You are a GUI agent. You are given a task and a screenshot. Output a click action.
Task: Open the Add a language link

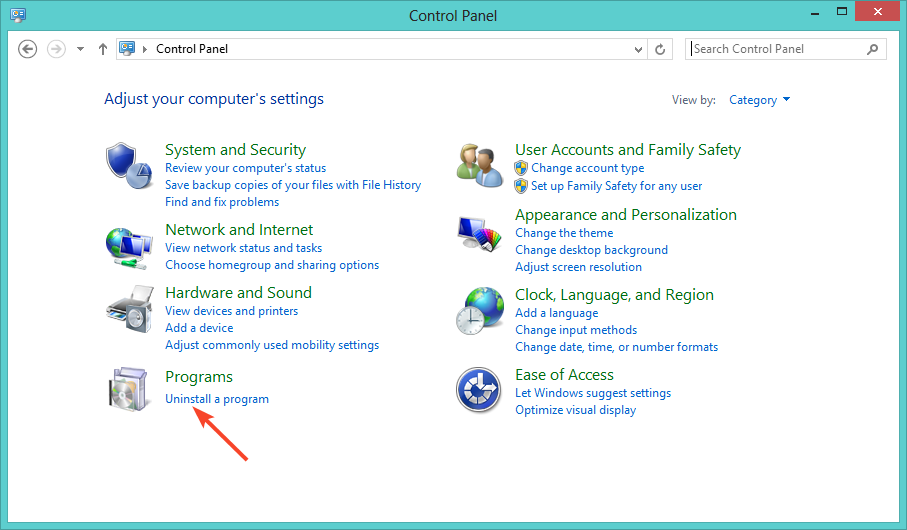click(x=556, y=313)
